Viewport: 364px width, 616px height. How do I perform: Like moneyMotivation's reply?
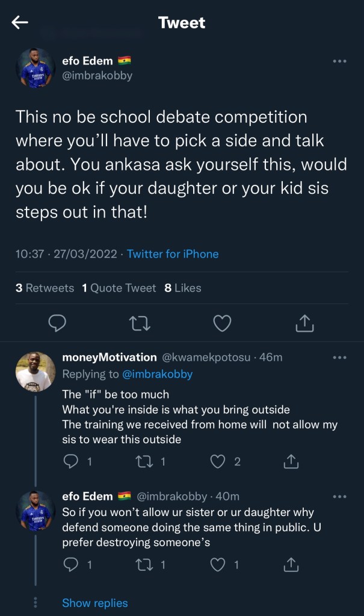(x=218, y=462)
